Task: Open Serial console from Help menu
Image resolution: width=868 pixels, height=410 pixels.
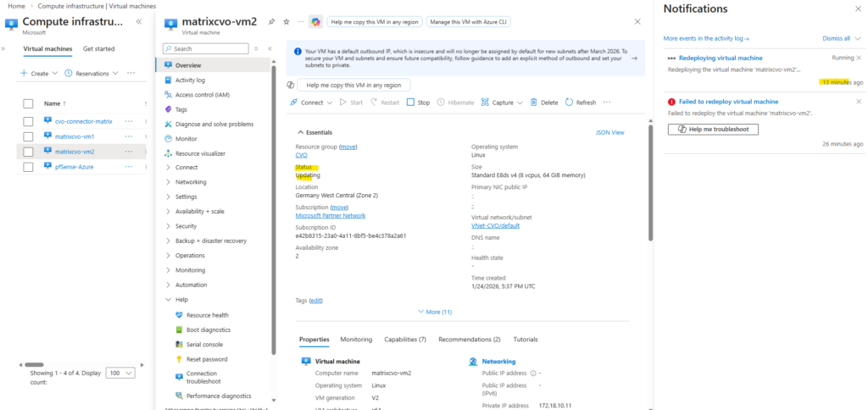Action: point(198,345)
